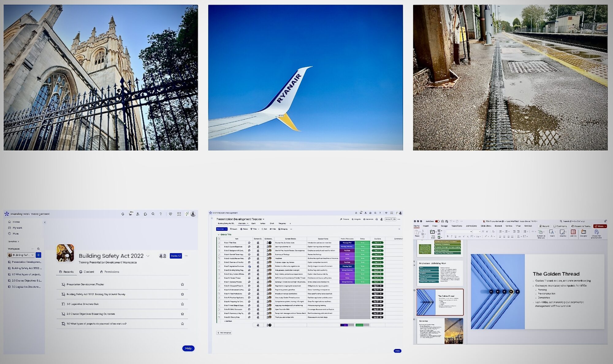Star the 2.0 Course Objectives & Learning Outcomes item

coord(182,314)
